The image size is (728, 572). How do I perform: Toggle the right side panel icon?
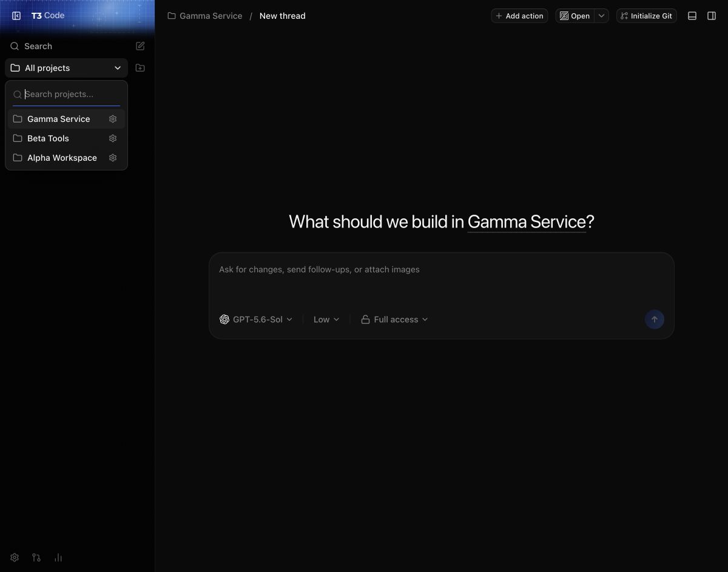712,16
